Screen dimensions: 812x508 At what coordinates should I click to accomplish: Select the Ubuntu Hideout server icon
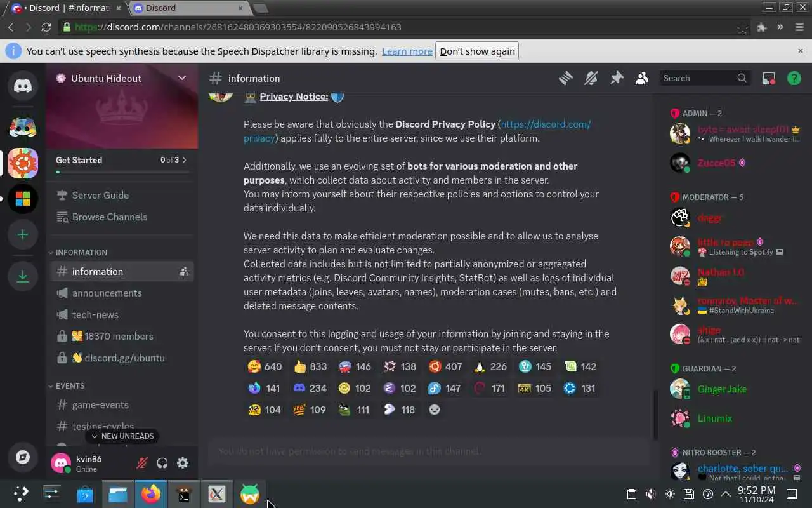click(23, 163)
